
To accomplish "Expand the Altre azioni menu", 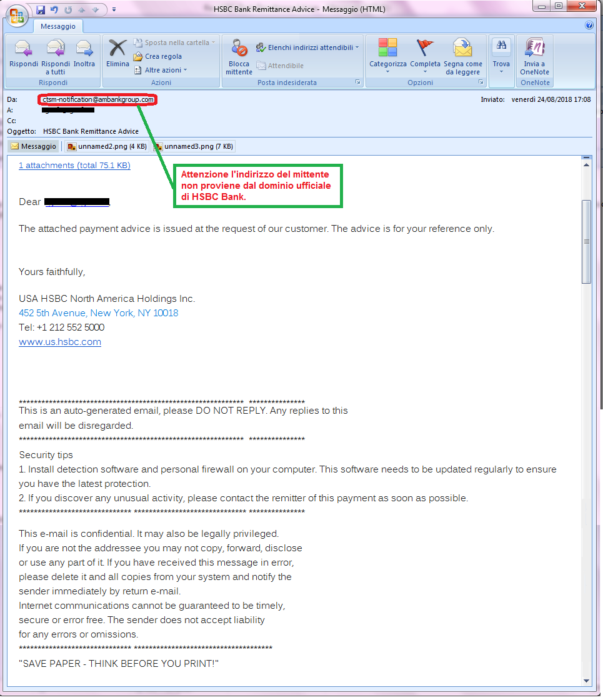I will [161, 70].
